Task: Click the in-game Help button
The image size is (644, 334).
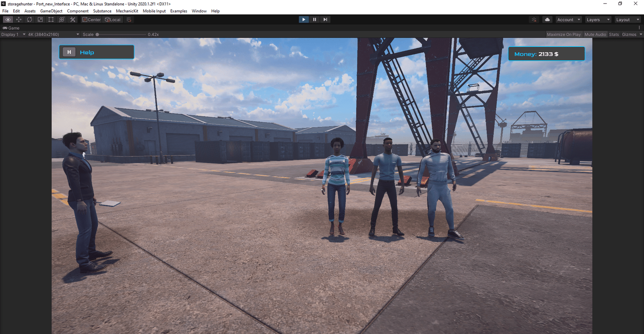Action: [x=97, y=52]
